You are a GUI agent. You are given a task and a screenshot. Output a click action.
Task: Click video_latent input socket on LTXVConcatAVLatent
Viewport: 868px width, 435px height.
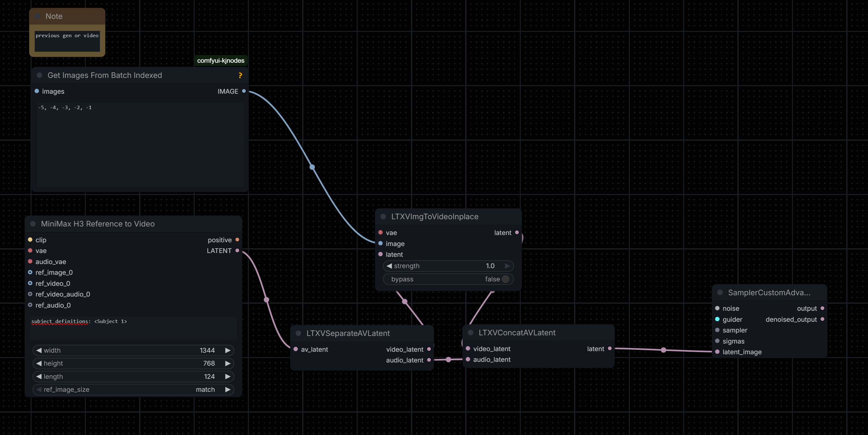point(468,348)
